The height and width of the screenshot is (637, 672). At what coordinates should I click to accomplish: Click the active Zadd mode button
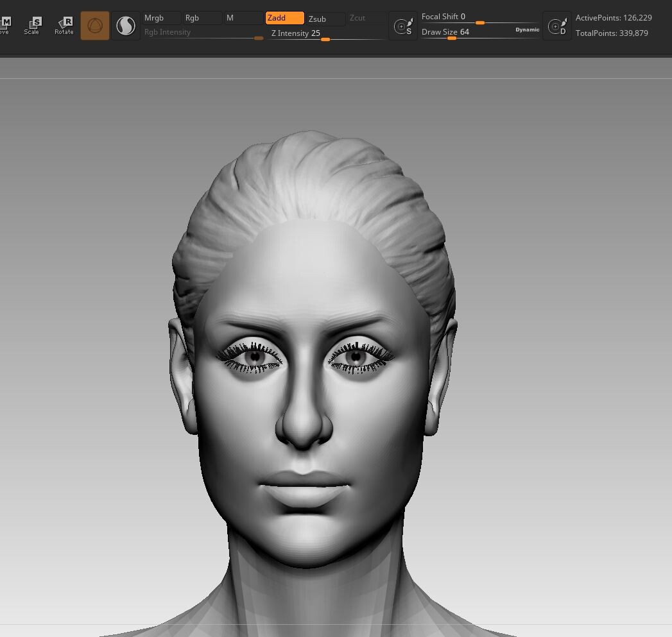(x=284, y=18)
